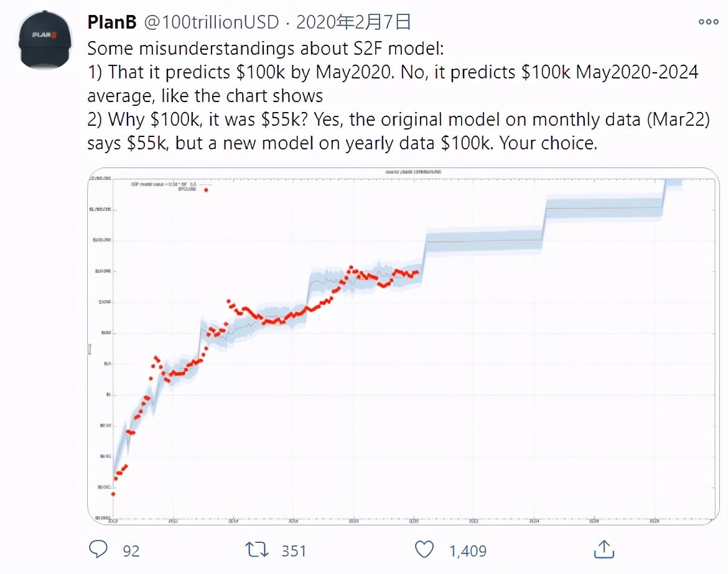728x574 pixels.
Task: Open the three-dot more options menu
Action: point(709,22)
